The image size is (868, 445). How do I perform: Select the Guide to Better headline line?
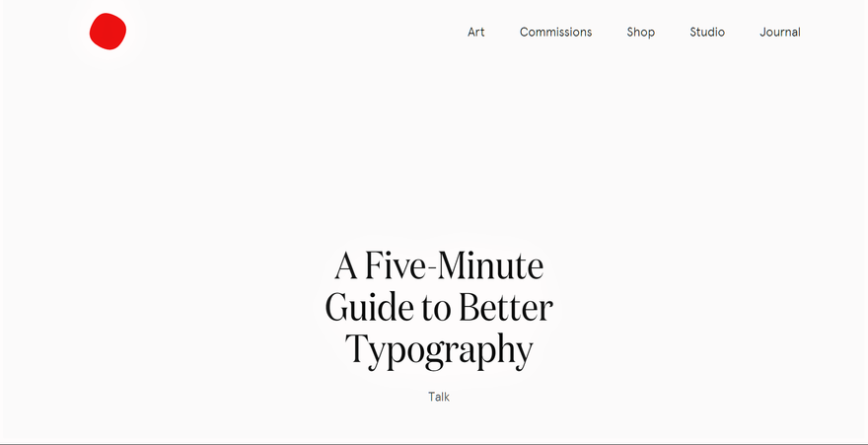pyautogui.click(x=439, y=307)
